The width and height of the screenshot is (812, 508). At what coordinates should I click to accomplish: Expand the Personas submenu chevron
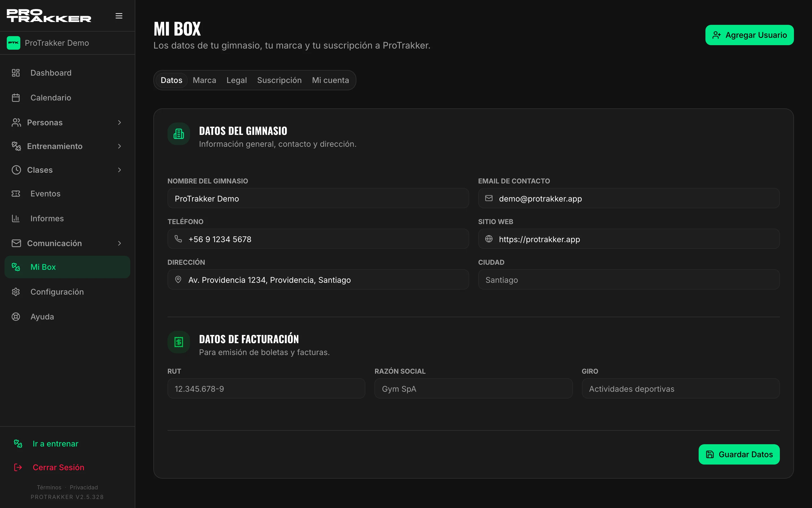pos(120,123)
